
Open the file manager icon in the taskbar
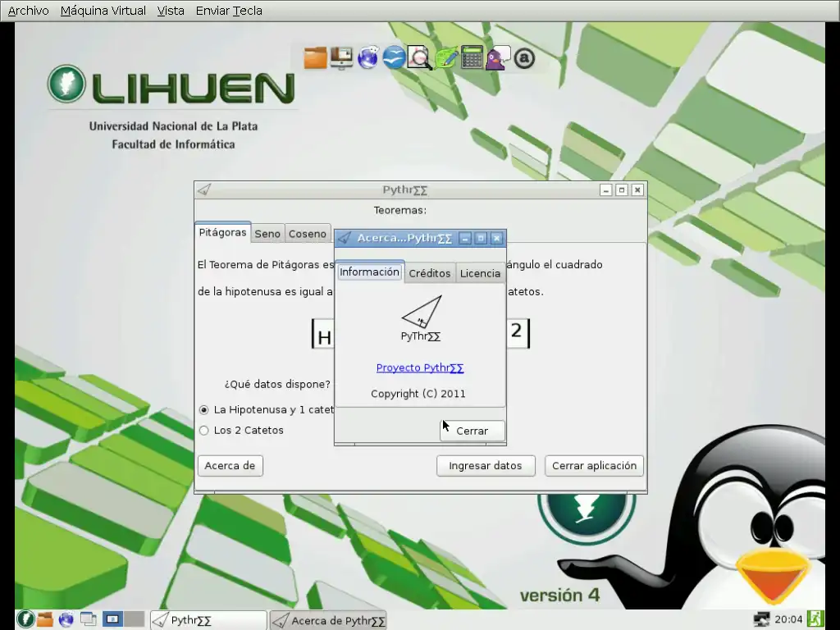[45, 619]
